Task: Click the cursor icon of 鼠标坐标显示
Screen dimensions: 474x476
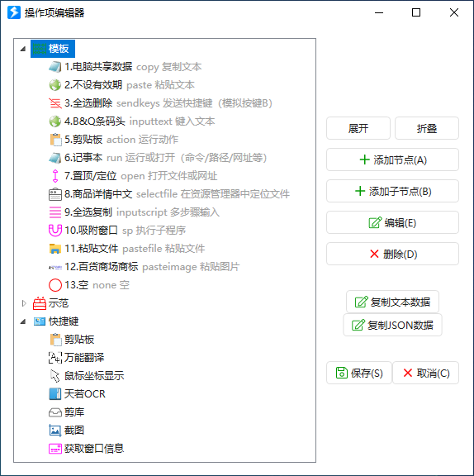Action: click(x=55, y=376)
